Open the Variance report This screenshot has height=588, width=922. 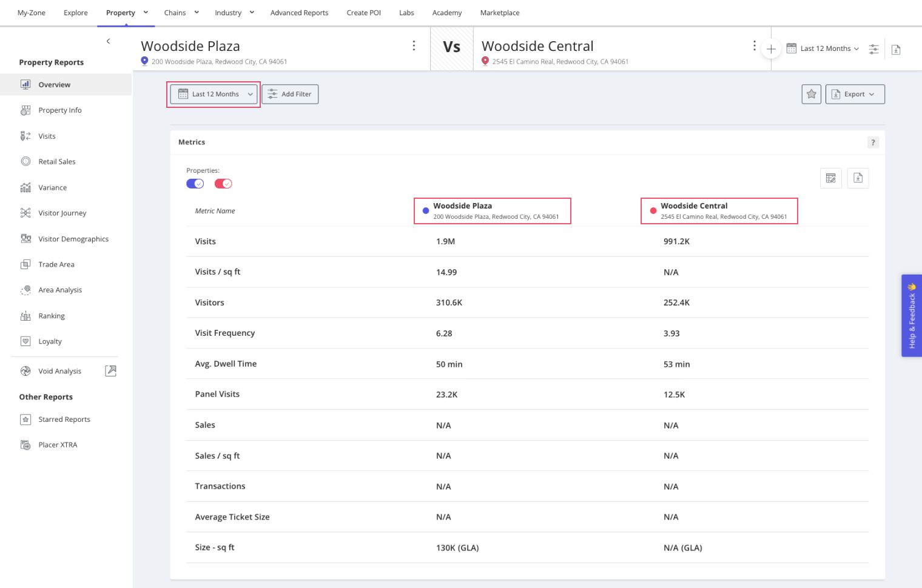click(52, 188)
